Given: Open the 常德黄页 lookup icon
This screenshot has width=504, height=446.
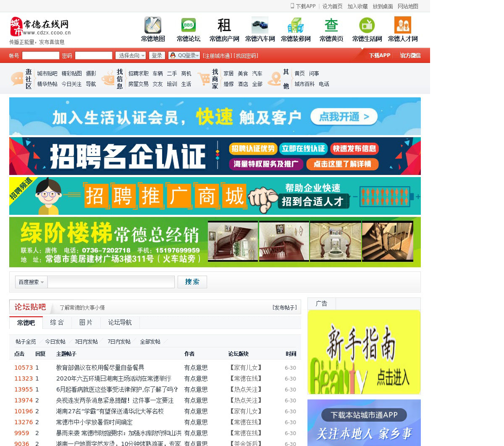Looking at the screenshot, I should [331, 25].
